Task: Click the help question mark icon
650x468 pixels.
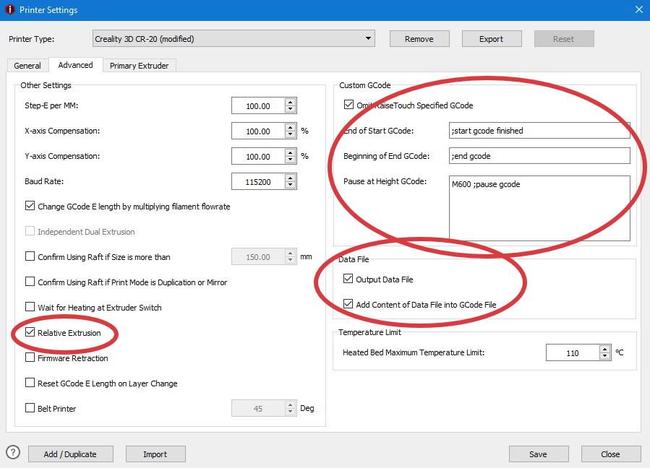Action: click(13, 453)
